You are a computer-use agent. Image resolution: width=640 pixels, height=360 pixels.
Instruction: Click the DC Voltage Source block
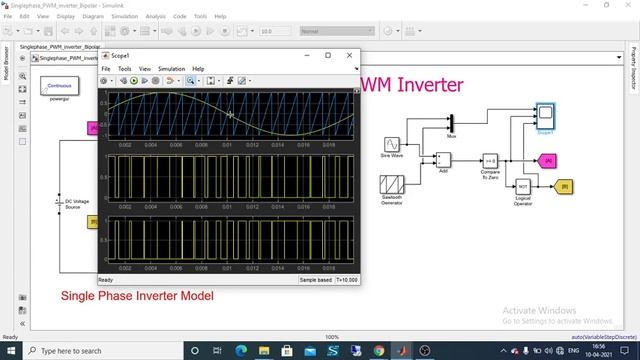60,203
